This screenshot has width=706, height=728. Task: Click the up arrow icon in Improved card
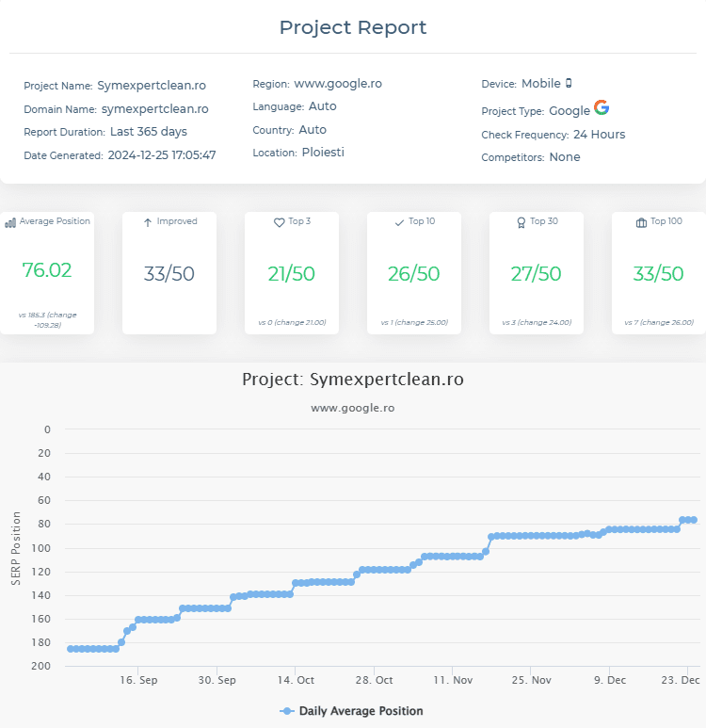[x=148, y=222]
